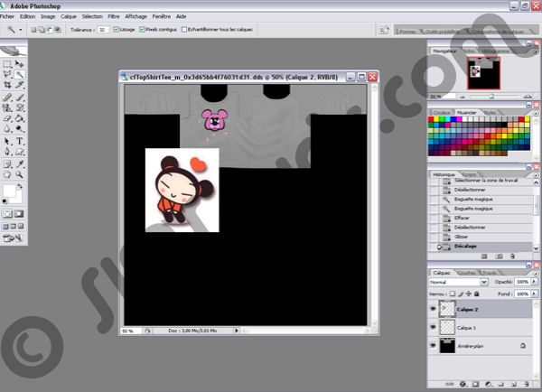This screenshot has height=392, width=542.
Task: Select Décalage history state
Action: [481, 246]
